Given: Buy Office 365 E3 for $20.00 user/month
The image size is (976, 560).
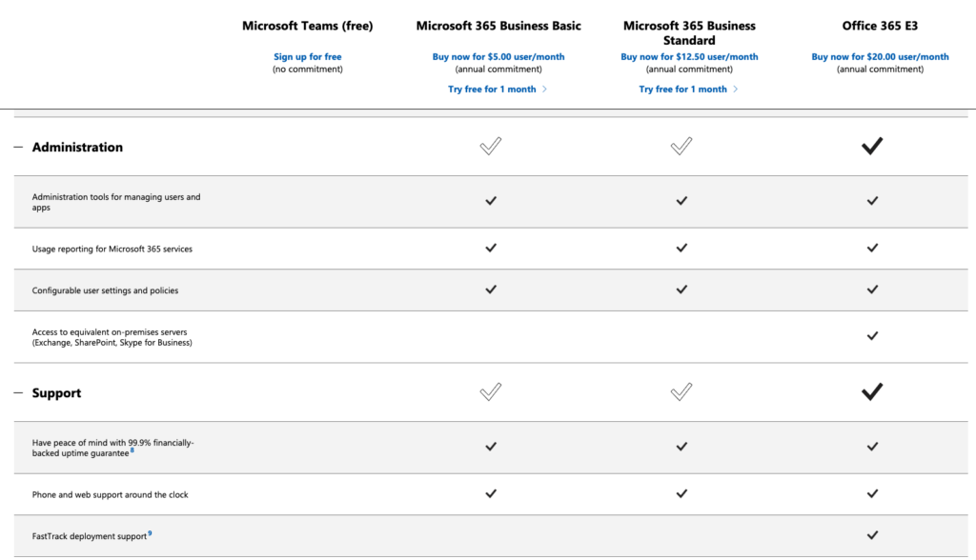Looking at the screenshot, I should 880,56.
